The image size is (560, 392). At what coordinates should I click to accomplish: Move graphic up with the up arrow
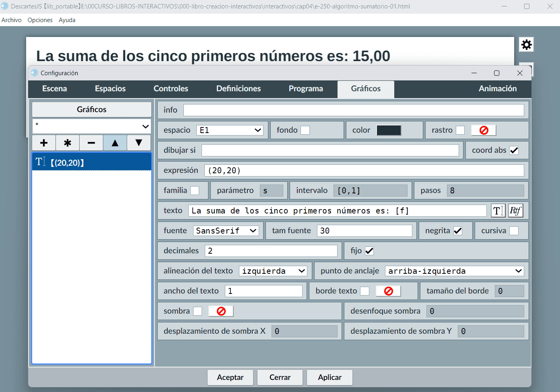click(115, 143)
